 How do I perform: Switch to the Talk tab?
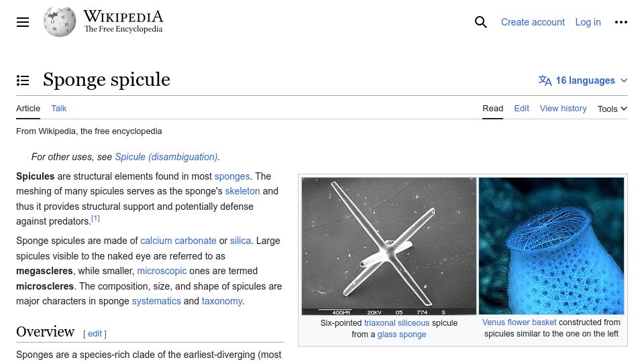tap(59, 109)
